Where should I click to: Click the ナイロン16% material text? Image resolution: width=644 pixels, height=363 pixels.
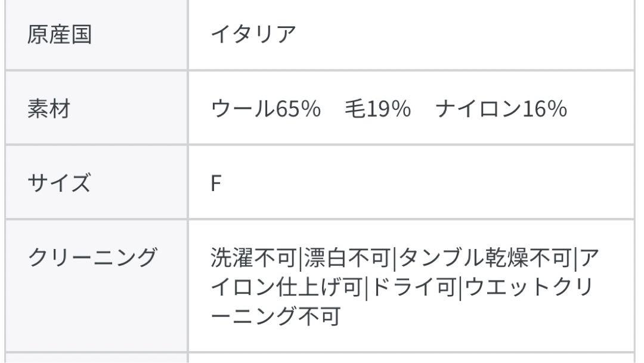501,109
